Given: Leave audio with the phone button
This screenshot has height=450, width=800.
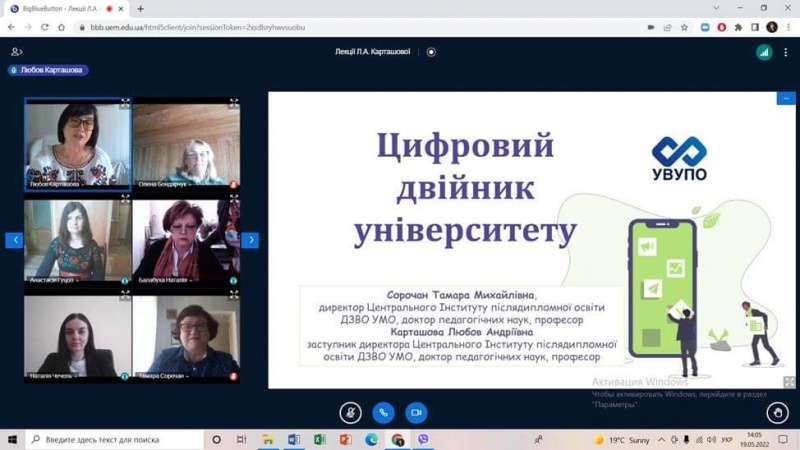Looking at the screenshot, I should click(383, 412).
